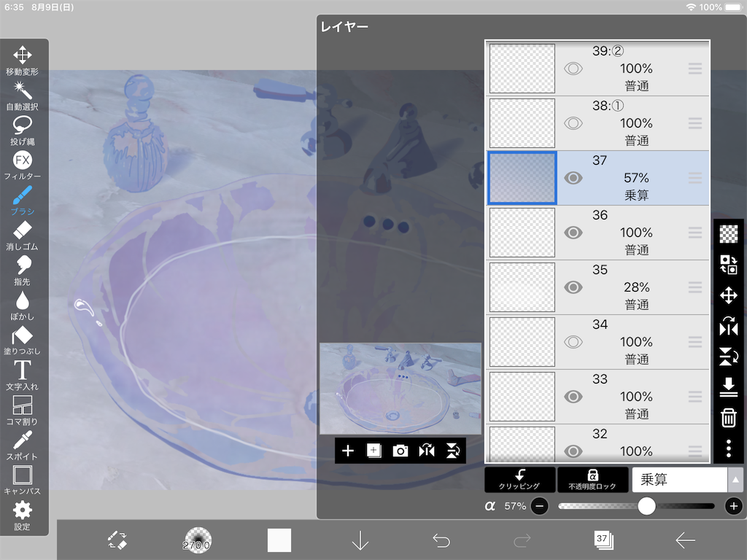Toggle クリッピング clipping button
The image size is (747, 560).
pyautogui.click(x=519, y=480)
